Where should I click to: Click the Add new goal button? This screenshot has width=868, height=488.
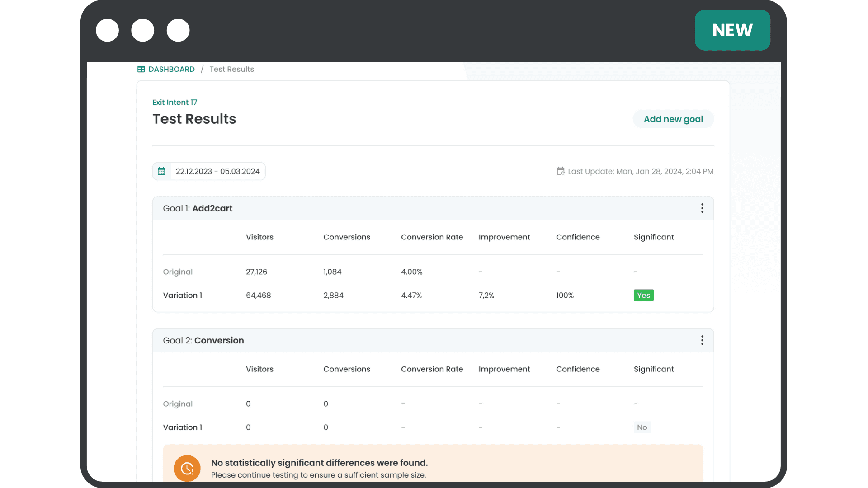673,119
